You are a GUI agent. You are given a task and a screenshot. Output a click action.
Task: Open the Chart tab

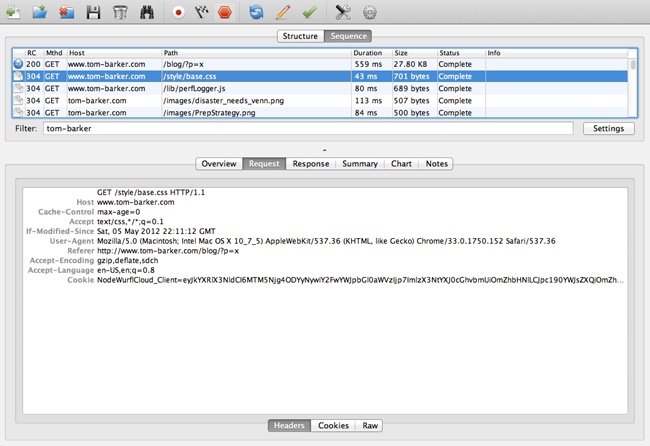coord(401,164)
